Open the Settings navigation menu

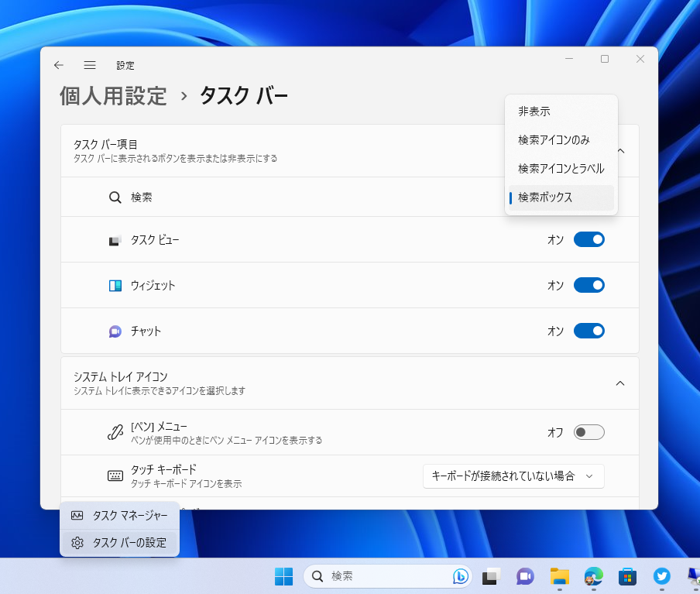tap(90, 65)
